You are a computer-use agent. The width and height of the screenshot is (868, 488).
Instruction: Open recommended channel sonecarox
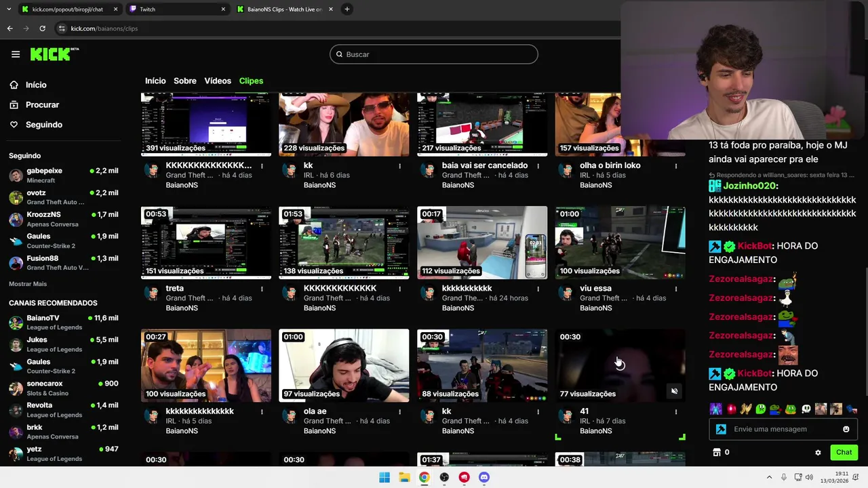pyautogui.click(x=64, y=388)
